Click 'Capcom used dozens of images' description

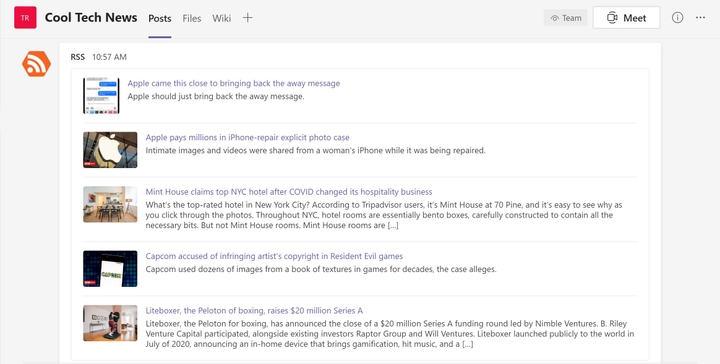coord(321,269)
